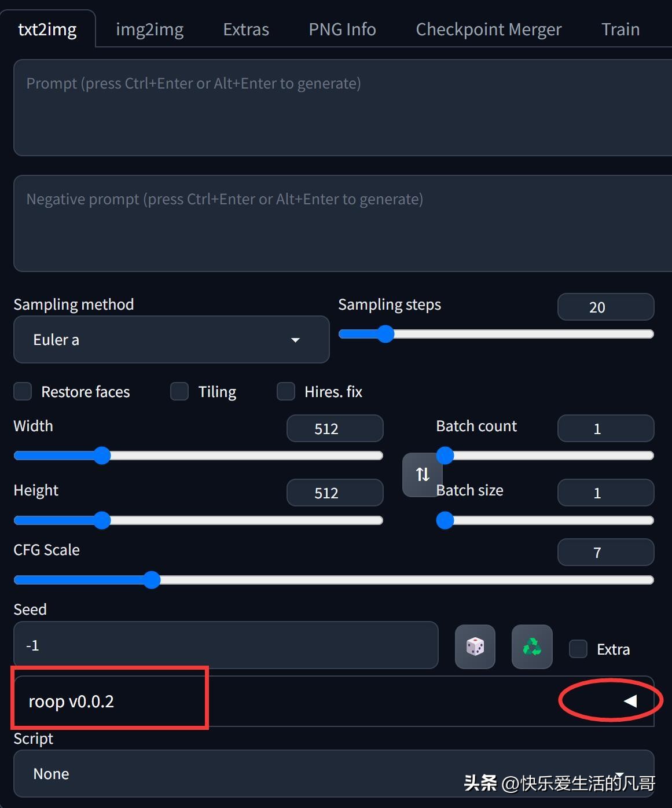Open the Checkpoint Merger tab

tap(488, 28)
